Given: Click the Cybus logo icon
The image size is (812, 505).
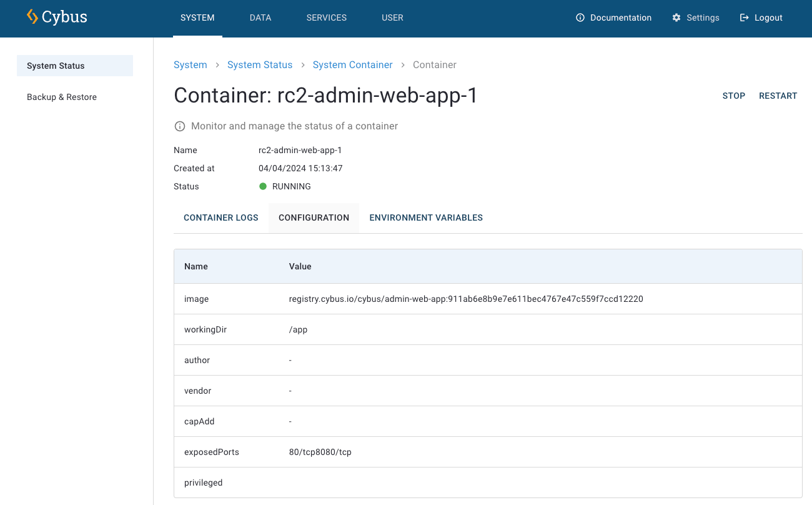Looking at the screenshot, I should tap(32, 17).
